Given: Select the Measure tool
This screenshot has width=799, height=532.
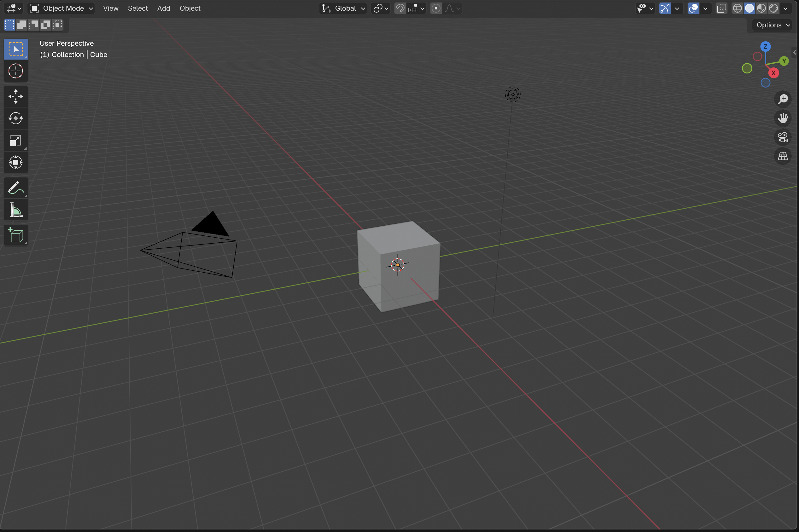Looking at the screenshot, I should [16, 210].
